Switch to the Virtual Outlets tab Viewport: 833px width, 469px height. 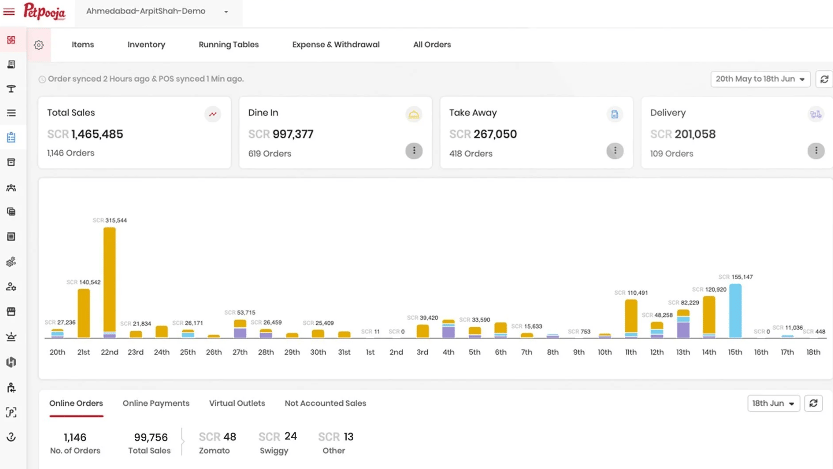pyautogui.click(x=237, y=403)
